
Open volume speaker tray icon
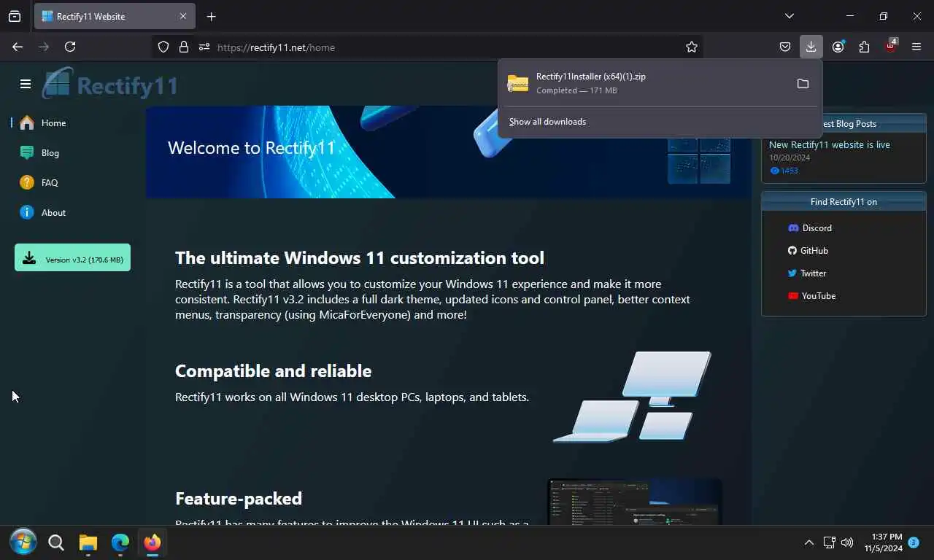847,542
